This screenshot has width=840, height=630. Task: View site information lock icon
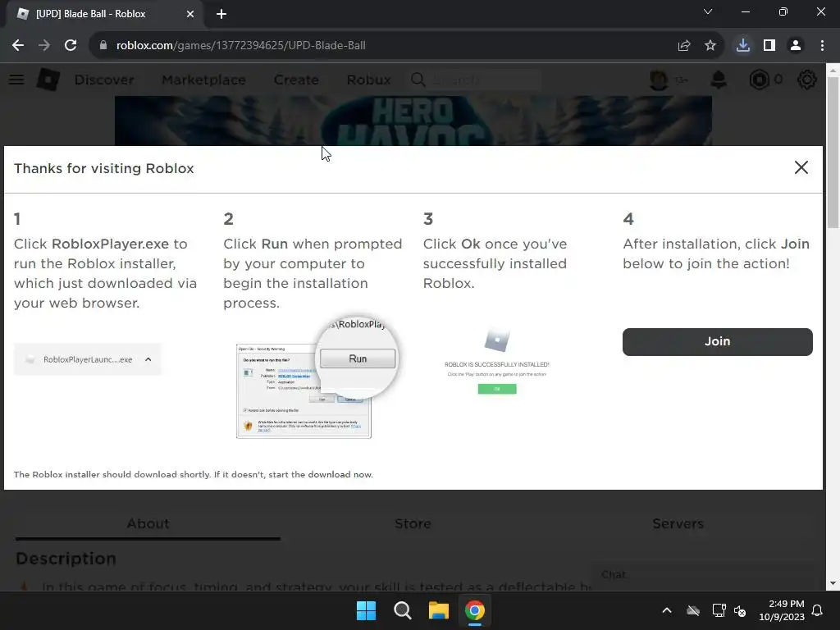click(x=103, y=46)
